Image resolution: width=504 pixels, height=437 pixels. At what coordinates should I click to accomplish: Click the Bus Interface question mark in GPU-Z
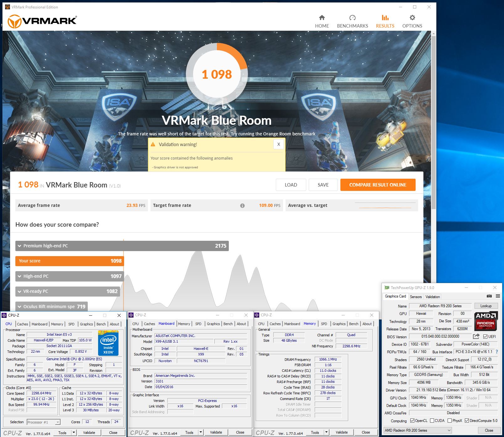coord(497,352)
